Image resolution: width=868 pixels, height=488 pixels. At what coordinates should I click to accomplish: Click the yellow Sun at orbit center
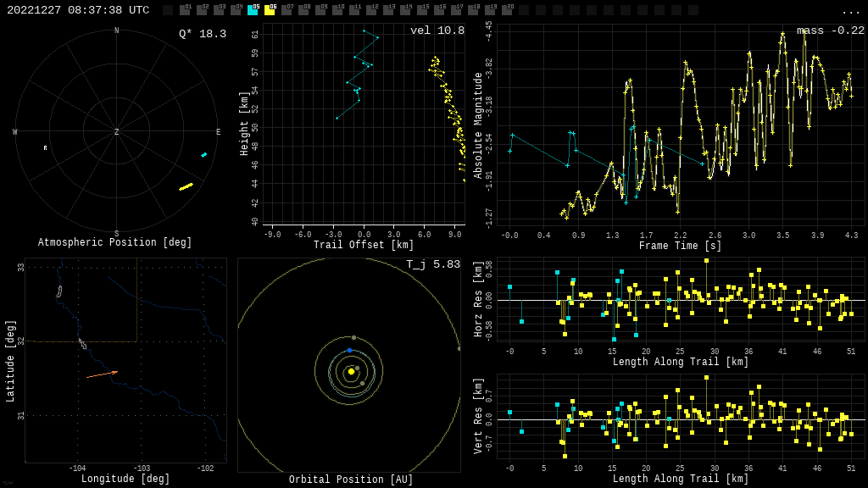[351, 371]
